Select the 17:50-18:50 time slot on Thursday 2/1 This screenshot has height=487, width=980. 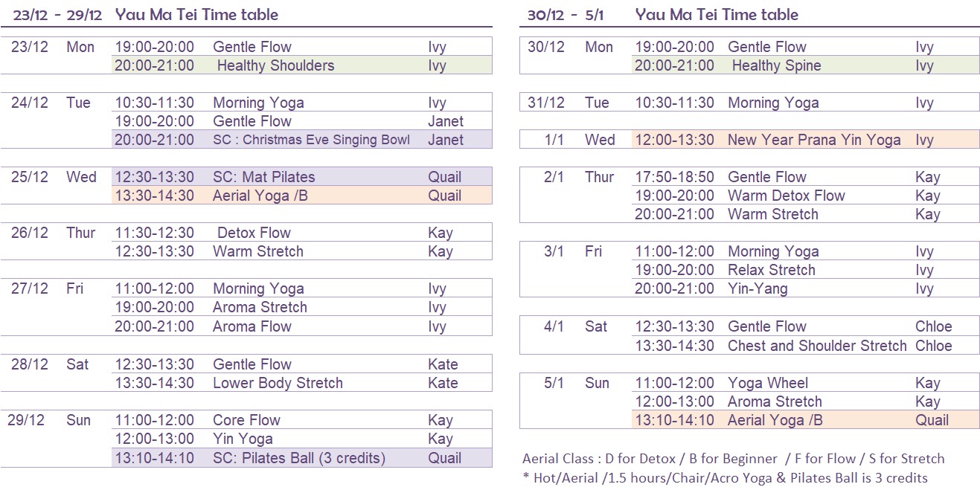point(674,177)
